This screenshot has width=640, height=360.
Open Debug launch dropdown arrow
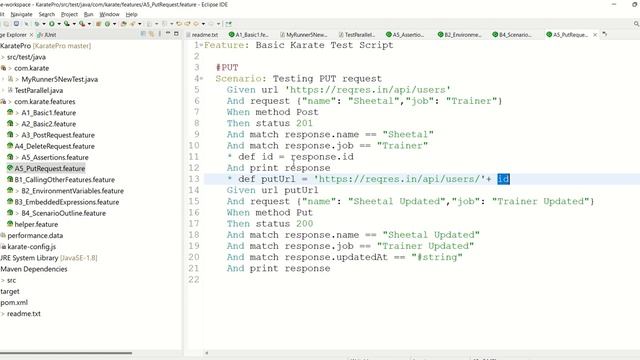(44, 24)
